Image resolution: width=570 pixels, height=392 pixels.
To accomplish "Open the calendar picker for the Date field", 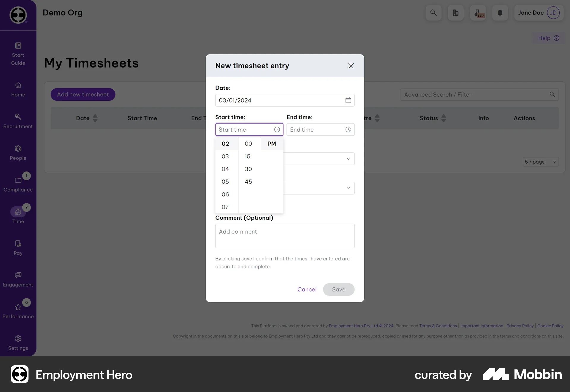I will pos(348,100).
